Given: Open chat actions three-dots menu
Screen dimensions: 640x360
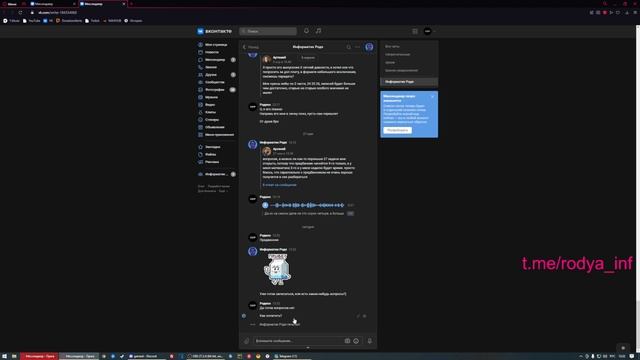Looking at the screenshot, I should click(x=358, y=47).
